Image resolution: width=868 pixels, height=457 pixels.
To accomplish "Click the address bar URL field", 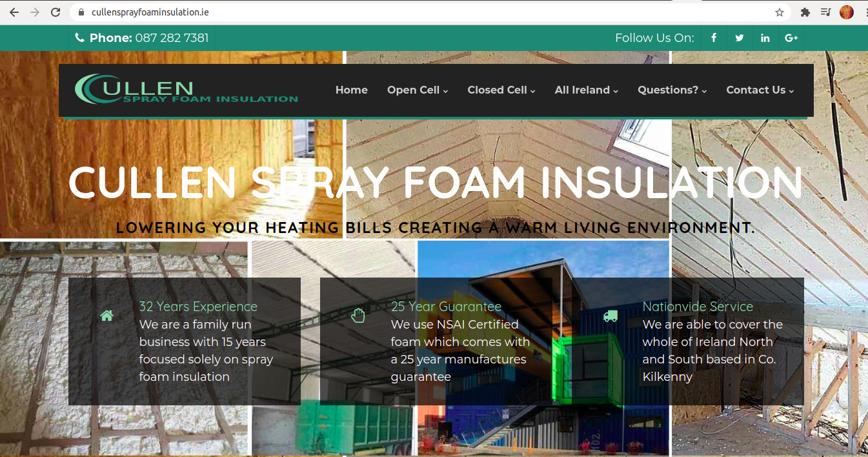I will pos(426,12).
